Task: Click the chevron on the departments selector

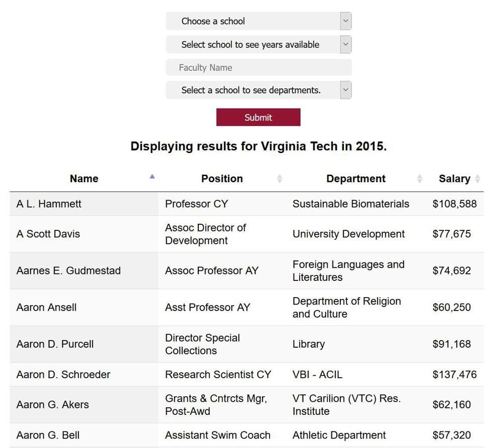Action: click(x=345, y=90)
